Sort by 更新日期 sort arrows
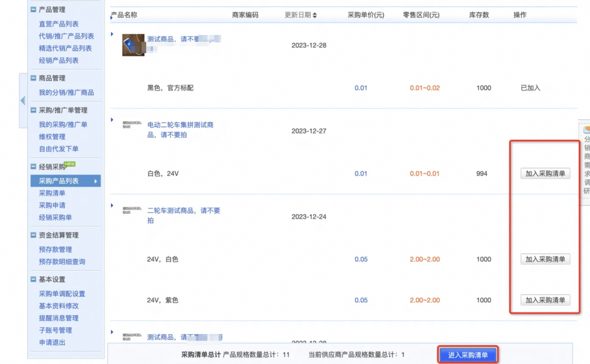 coord(315,15)
